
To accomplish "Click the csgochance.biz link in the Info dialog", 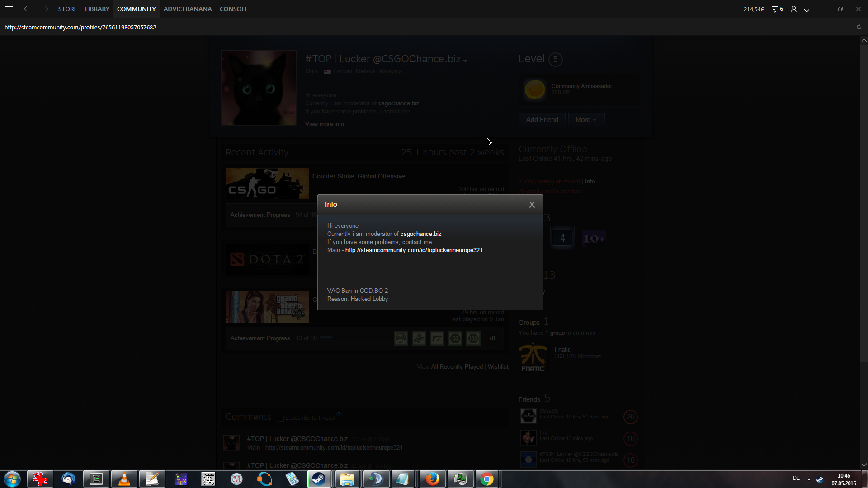I will [420, 234].
